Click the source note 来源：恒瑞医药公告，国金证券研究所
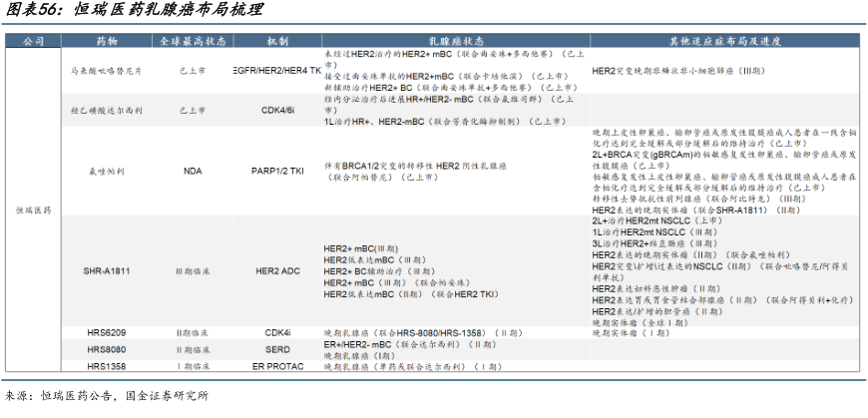Viewport: 868px width, 418px height. click(x=107, y=396)
